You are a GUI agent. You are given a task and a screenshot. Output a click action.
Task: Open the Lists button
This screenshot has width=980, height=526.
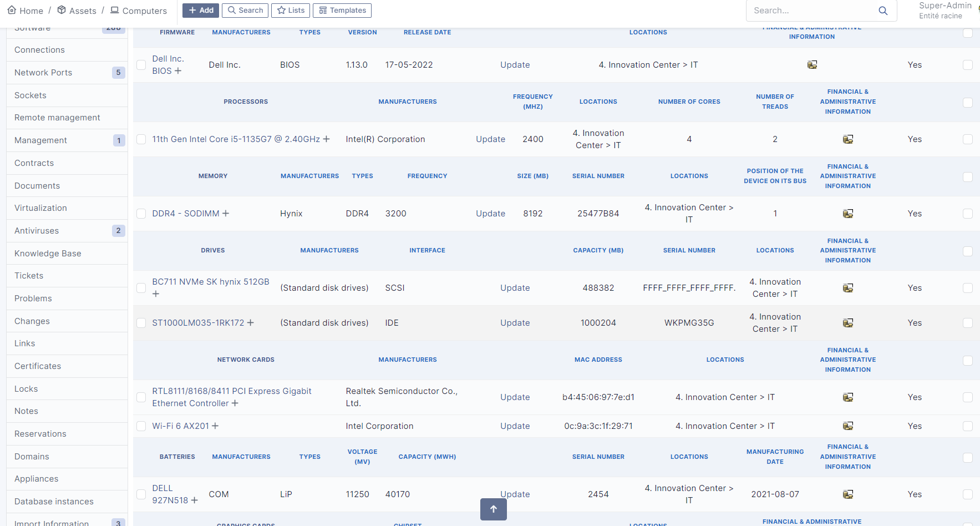(x=291, y=11)
